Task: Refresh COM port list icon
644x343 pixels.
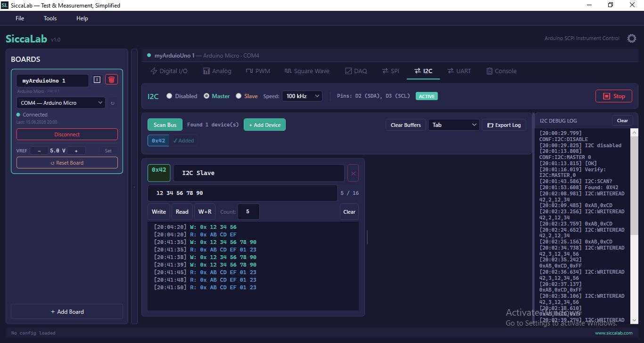Action: tap(112, 103)
